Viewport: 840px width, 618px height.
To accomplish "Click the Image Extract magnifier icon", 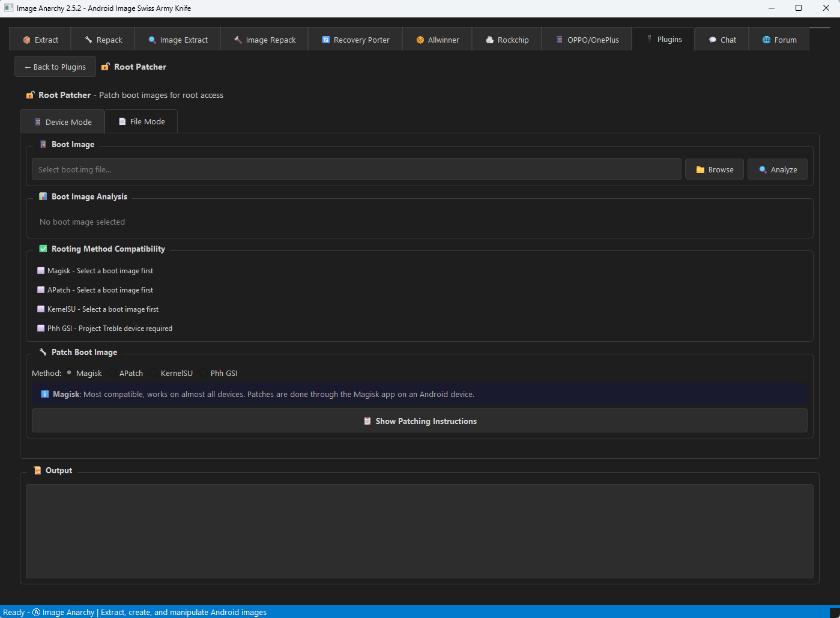I will point(153,40).
